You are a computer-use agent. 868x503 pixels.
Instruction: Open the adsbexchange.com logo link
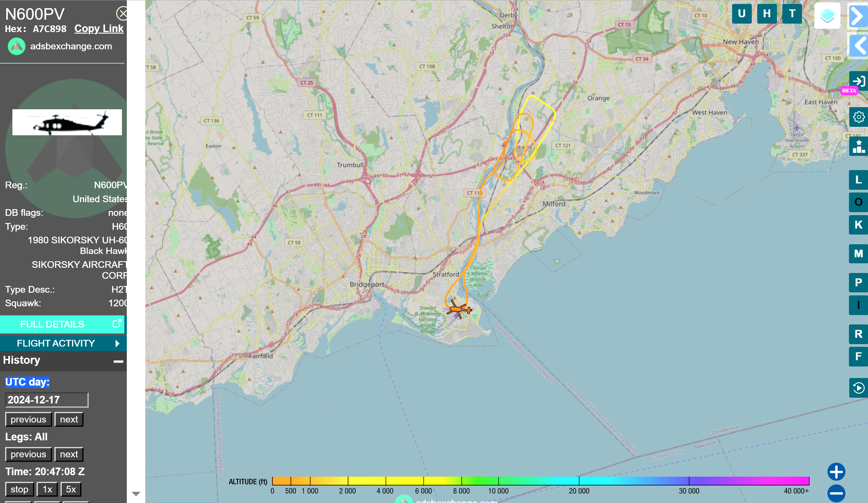[60, 47]
